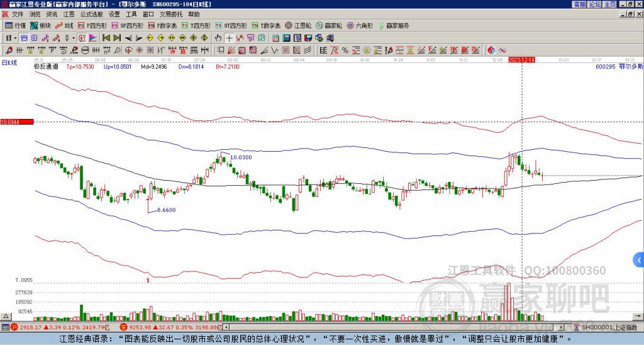
Task: Click the triangle ruler drawing tool
Action: 118,50
